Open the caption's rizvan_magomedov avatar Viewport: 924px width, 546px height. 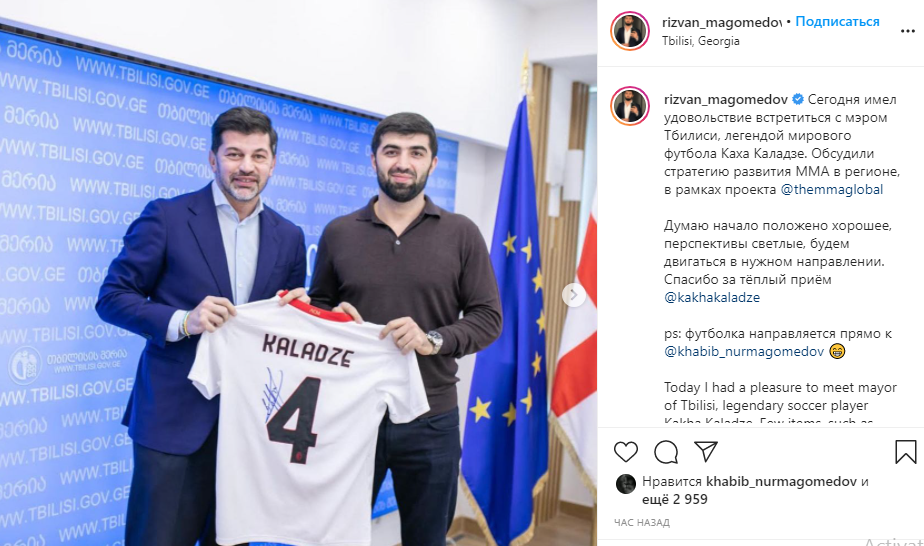click(630, 106)
